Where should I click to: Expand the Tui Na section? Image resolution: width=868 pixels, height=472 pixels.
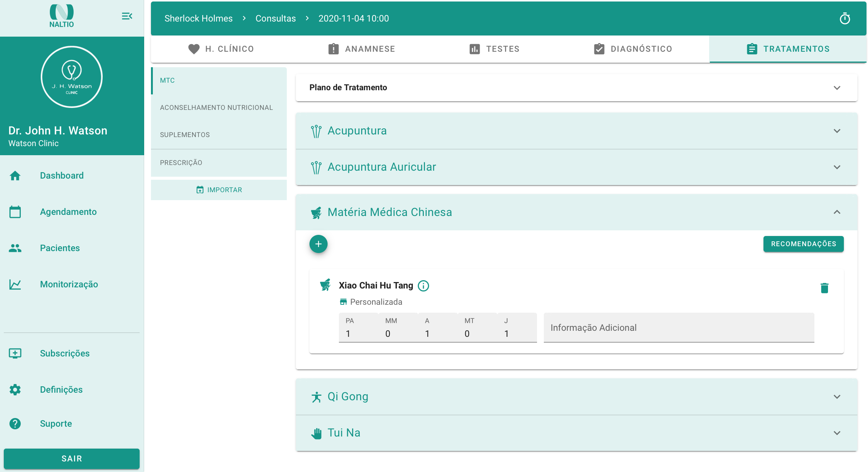click(837, 433)
